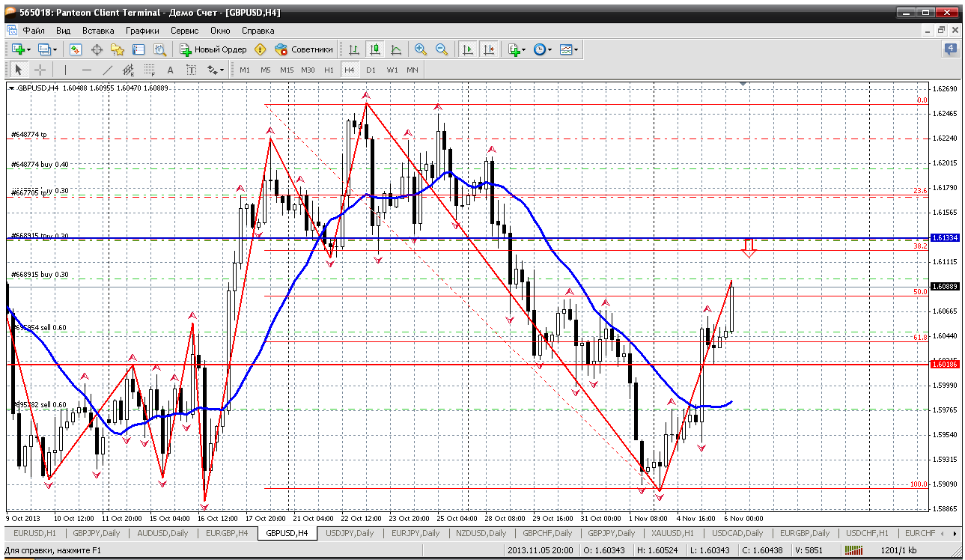965x560 pixels.
Task: Switch timeframe to D1
Action: (x=371, y=70)
